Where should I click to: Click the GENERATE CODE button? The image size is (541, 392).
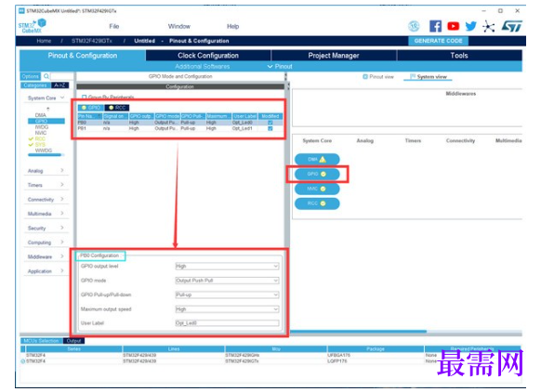438,41
